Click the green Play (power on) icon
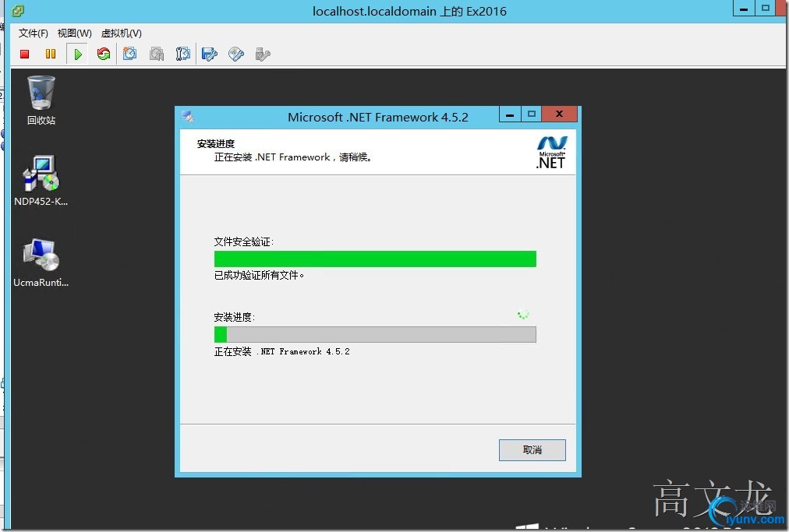Image resolution: width=789 pixels, height=532 pixels. tap(77, 54)
